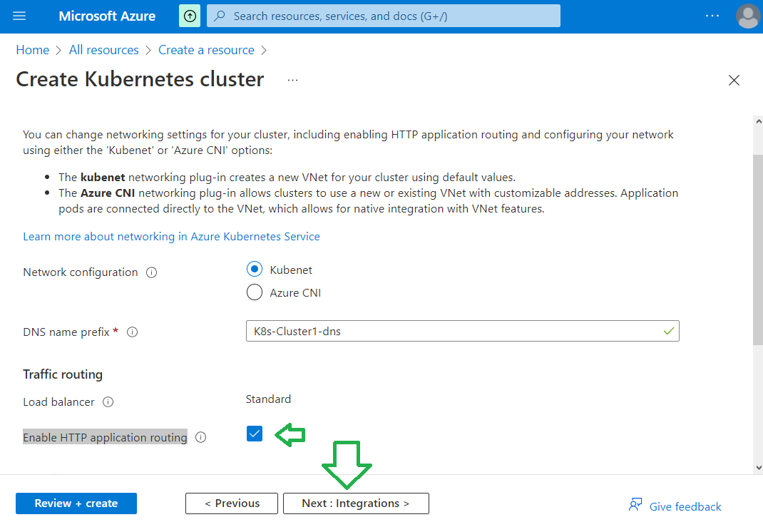Toggle Enable HTTP application routing checkbox
The height and width of the screenshot is (532, 763).
255,433
